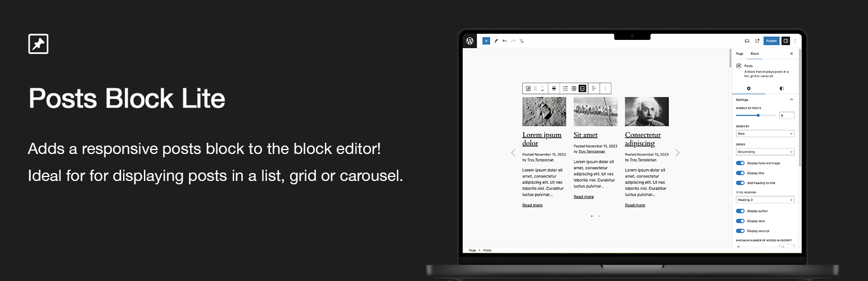Open Title Heading dropdown showing Heading 3

[765, 200]
